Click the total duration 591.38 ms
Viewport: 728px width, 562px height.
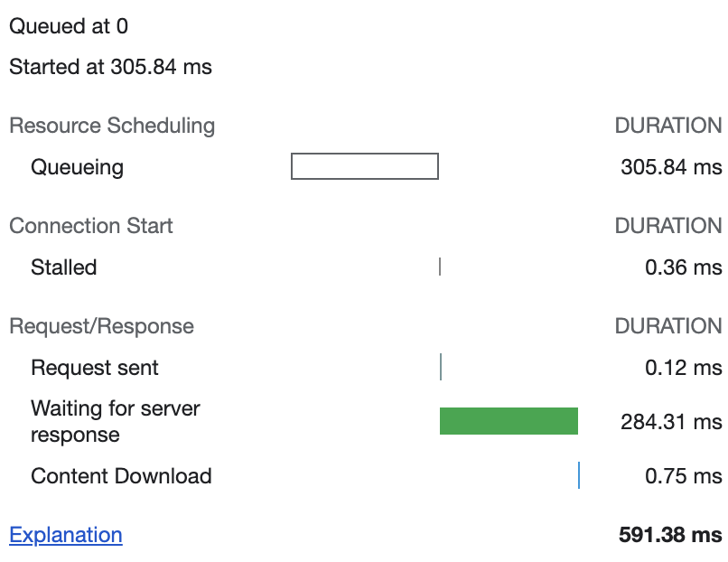tap(670, 535)
